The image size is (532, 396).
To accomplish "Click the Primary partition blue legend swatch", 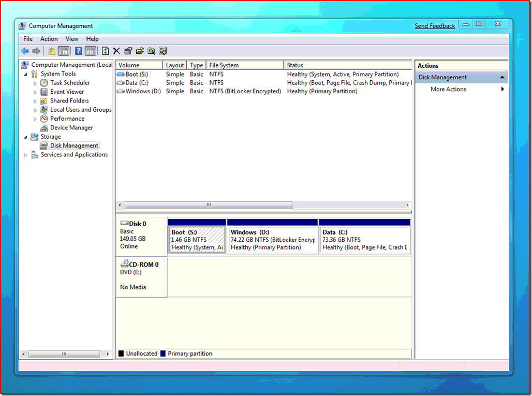I will tap(163, 354).
